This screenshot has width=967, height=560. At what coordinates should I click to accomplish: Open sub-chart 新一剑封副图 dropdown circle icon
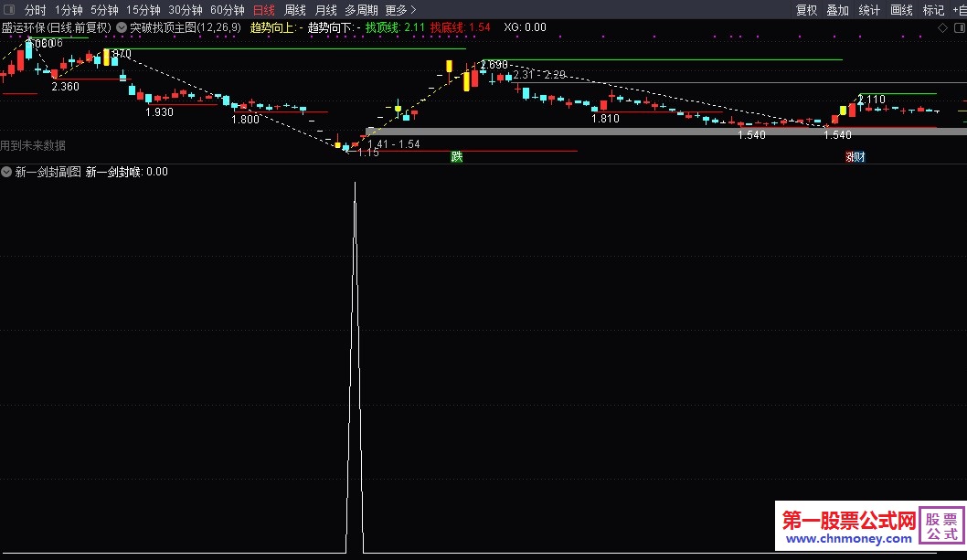6,172
